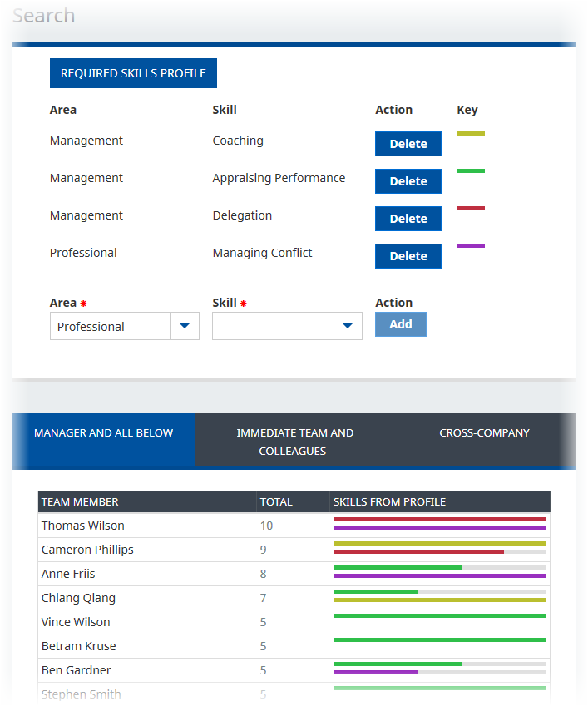Switch to Manager and All Below tab
Viewport: 588px width, 706px height.
click(104, 433)
